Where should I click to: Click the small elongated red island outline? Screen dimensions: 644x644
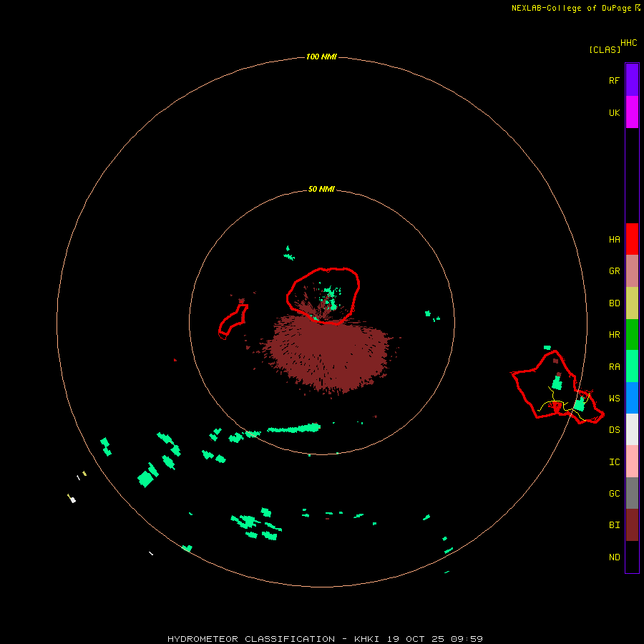233,321
